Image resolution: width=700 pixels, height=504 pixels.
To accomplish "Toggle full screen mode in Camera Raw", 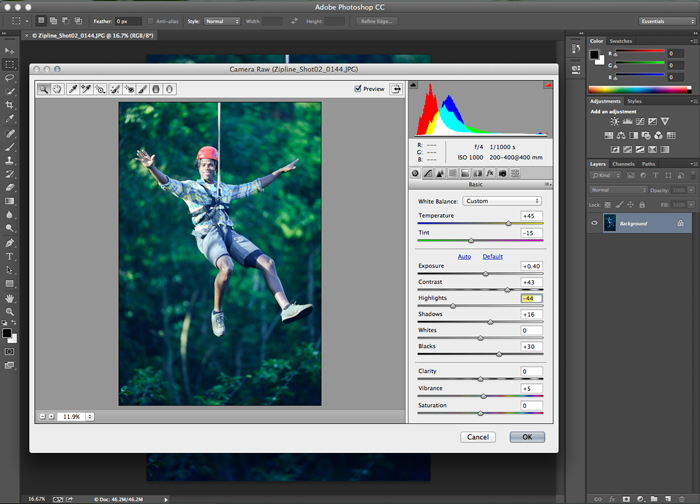I will (x=396, y=89).
